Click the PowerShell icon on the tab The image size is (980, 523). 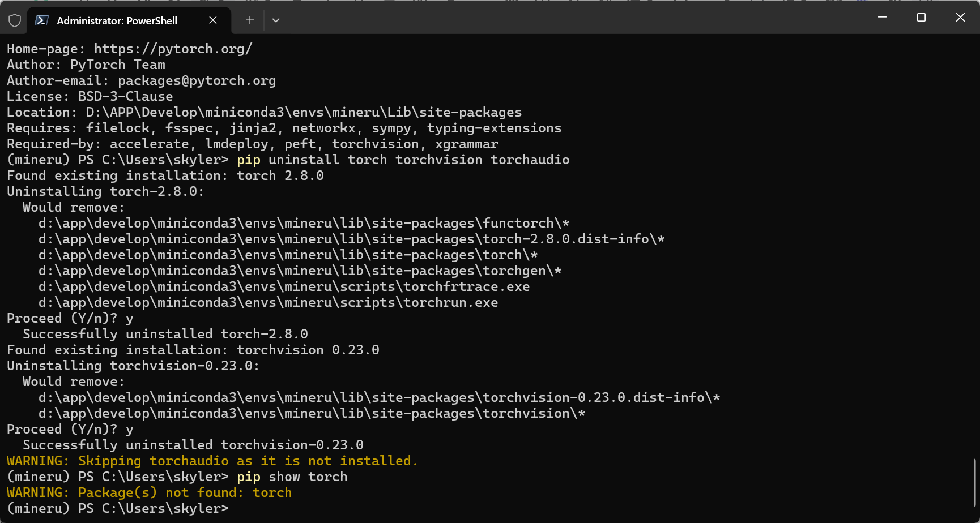click(x=41, y=20)
